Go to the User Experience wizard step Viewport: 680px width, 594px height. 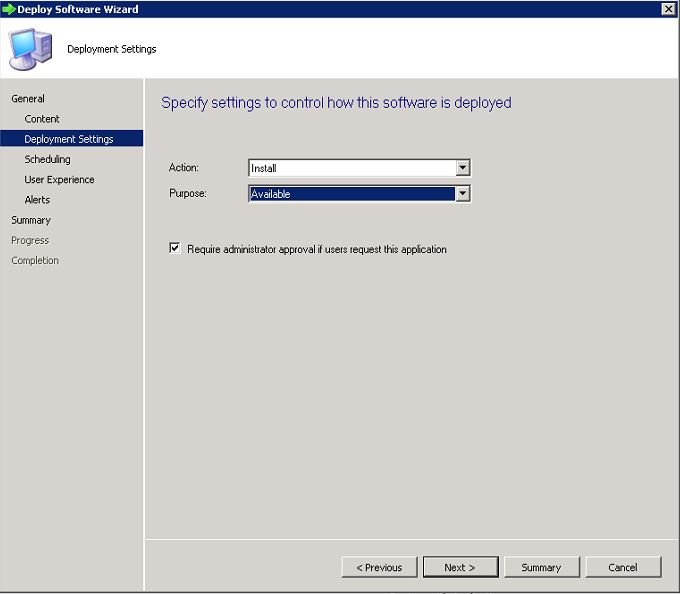59,180
